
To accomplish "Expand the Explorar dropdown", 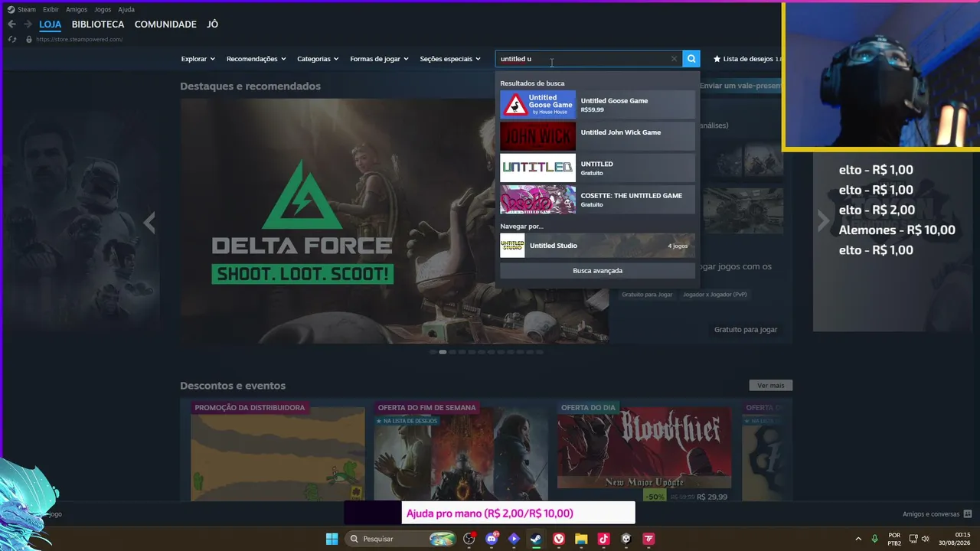I will click(198, 59).
